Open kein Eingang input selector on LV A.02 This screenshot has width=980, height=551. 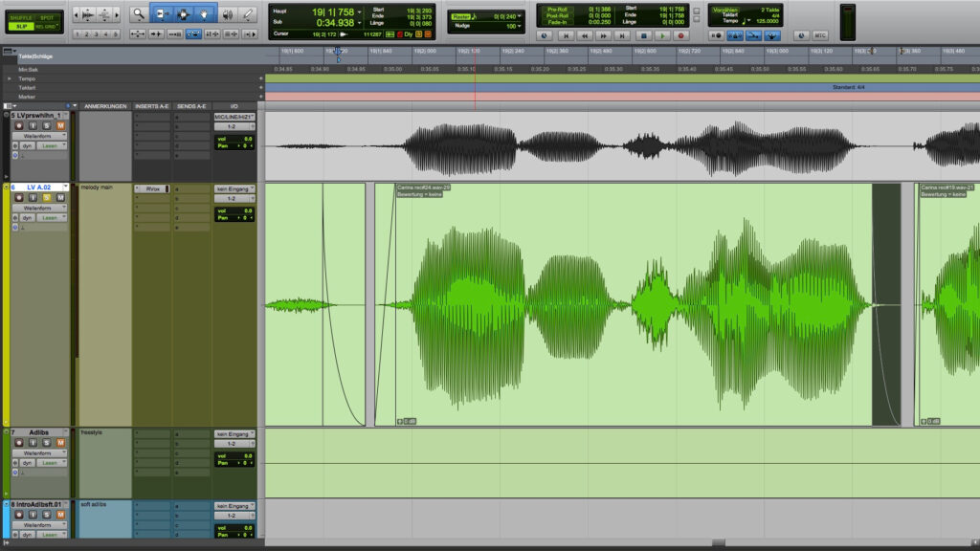pos(234,188)
